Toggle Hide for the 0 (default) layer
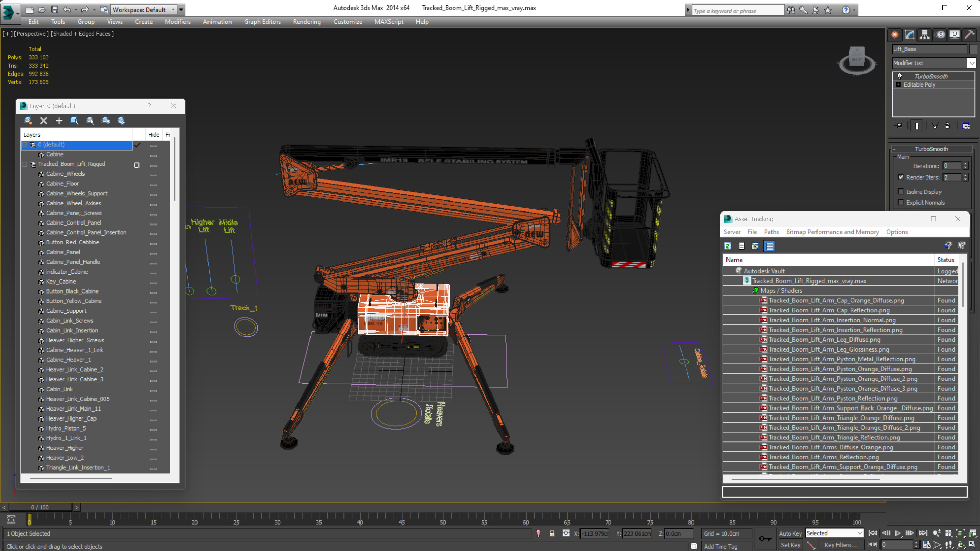The height and width of the screenshot is (551, 980). [153, 145]
